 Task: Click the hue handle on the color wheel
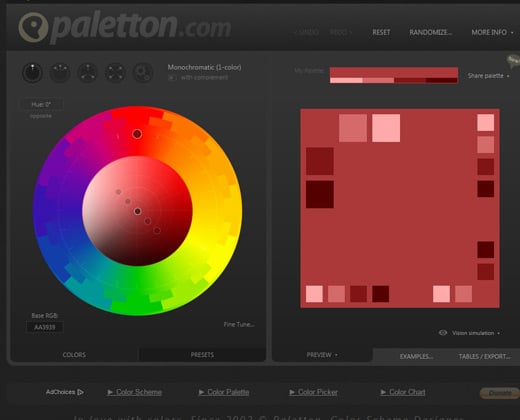point(137,134)
